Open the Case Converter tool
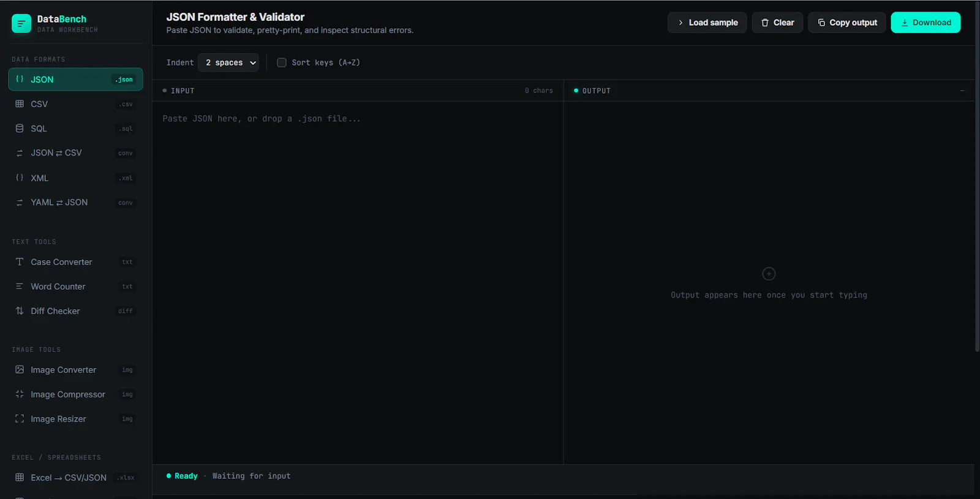Viewport: 980px width, 499px height. [x=75, y=261]
